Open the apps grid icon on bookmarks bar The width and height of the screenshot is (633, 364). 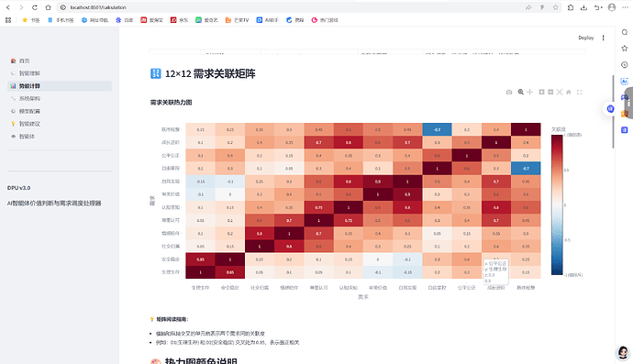[8, 20]
